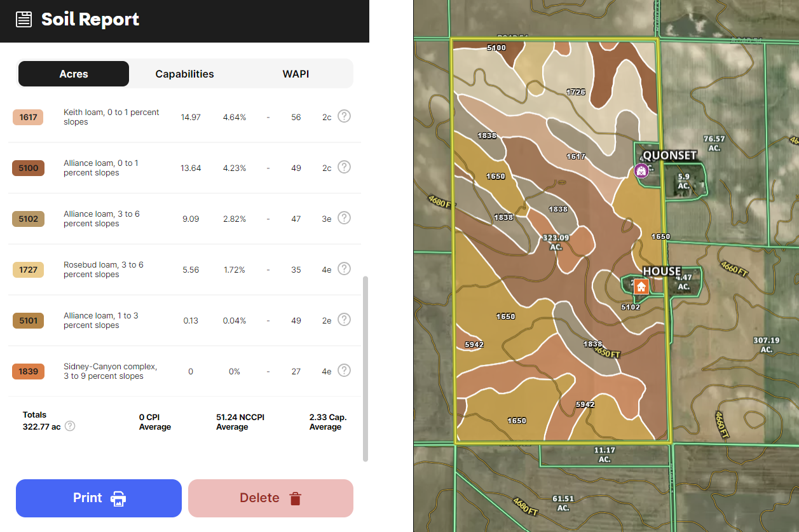
Task: Click help icon for Sidney-Canyon complex row
Action: pos(344,371)
